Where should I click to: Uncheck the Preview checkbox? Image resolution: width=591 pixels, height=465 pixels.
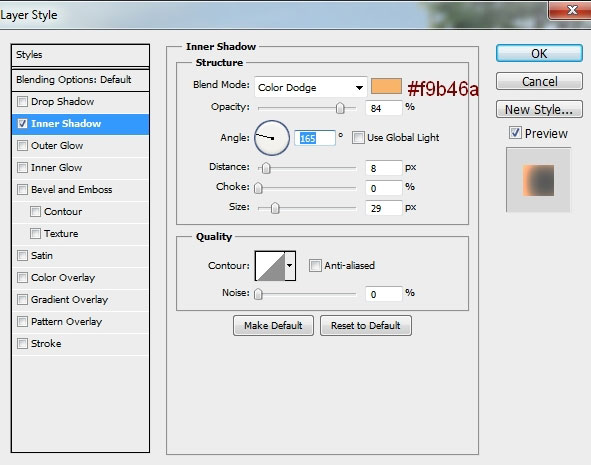(515, 133)
